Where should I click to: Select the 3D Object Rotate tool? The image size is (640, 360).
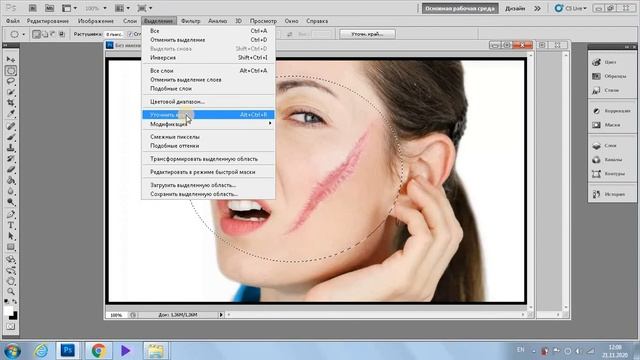(x=11, y=259)
